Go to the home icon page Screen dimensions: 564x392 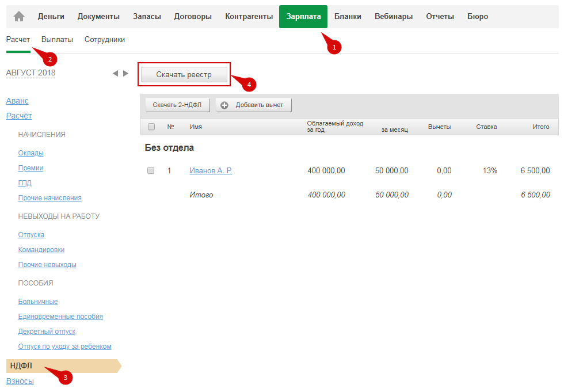coord(19,17)
